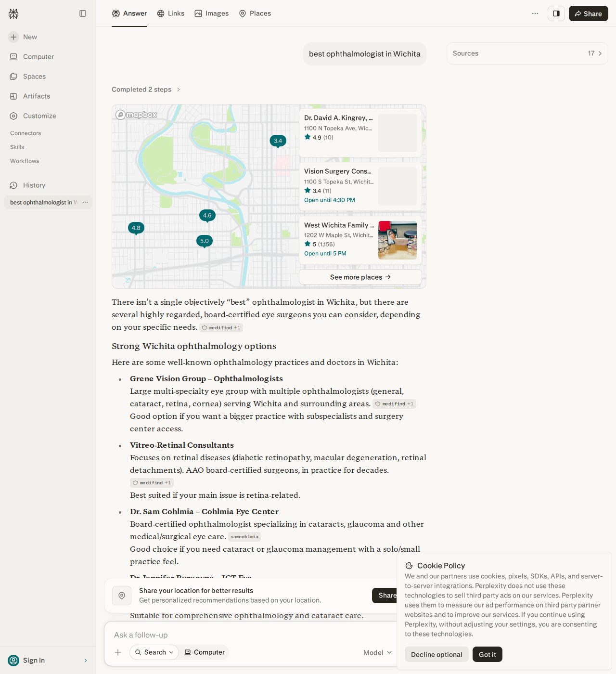
Task: Switch to the Places tab
Action: click(x=255, y=13)
